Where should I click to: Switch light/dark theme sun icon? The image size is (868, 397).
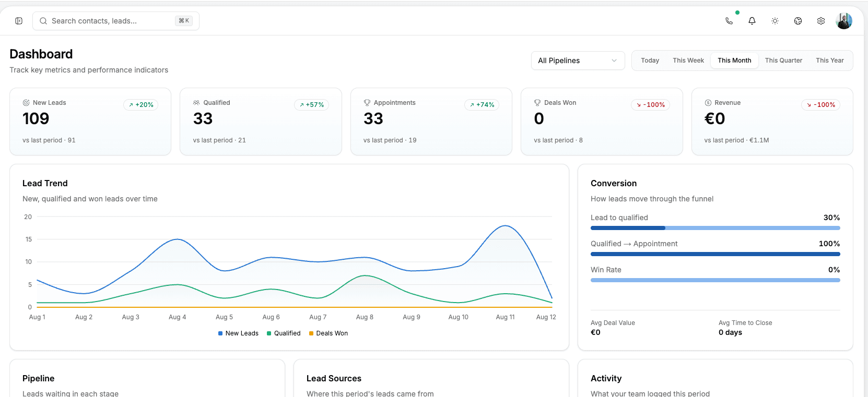[775, 21]
